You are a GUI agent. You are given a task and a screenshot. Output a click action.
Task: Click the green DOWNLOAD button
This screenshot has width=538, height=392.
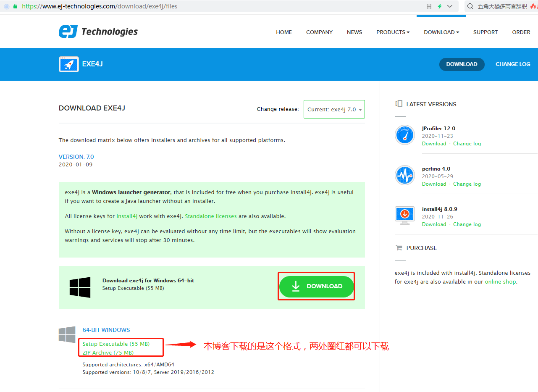(x=316, y=287)
